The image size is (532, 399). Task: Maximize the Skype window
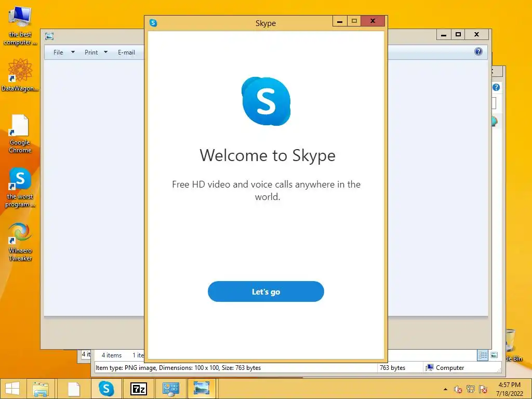[354, 21]
